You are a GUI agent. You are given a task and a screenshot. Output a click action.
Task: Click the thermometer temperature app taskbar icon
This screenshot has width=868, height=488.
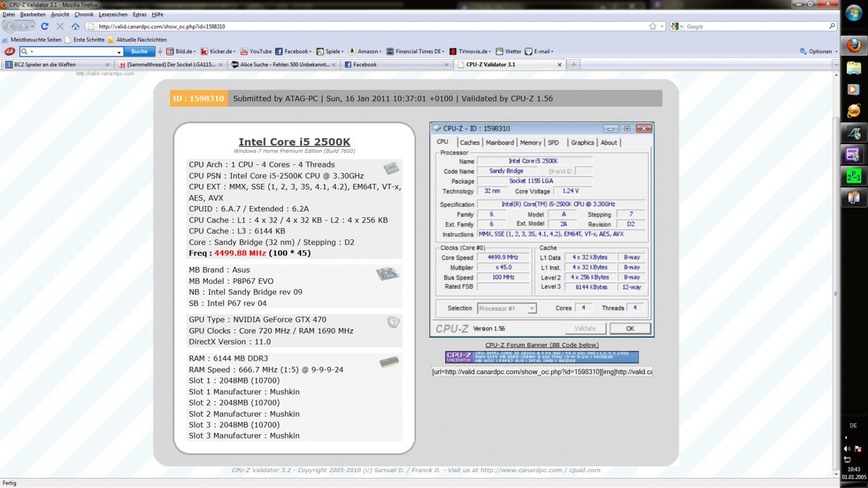click(x=853, y=198)
